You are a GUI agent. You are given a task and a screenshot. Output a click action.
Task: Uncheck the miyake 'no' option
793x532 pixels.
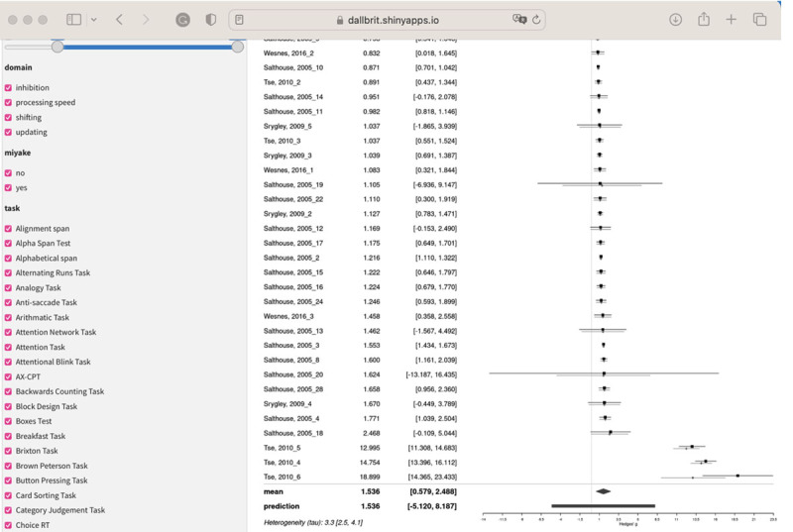pyautogui.click(x=9, y=172)
